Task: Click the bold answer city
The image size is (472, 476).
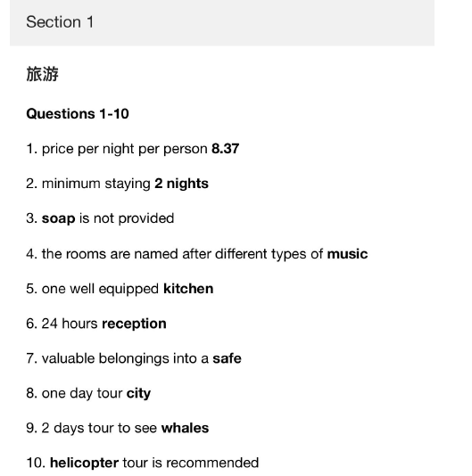Action: pyautogui.click(x=138, y=394)
